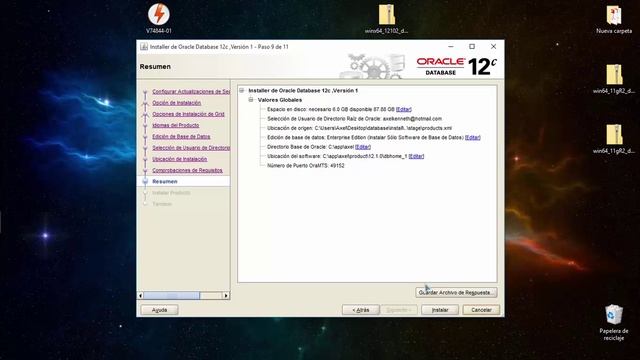Go to Configurar Actualizaciones de Seguridad step
Viewport: 640px width, 360px height.
(191, 91)
